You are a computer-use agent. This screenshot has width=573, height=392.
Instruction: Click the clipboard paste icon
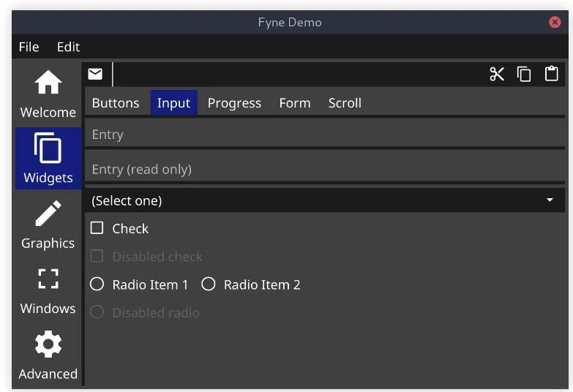(552, 74)
